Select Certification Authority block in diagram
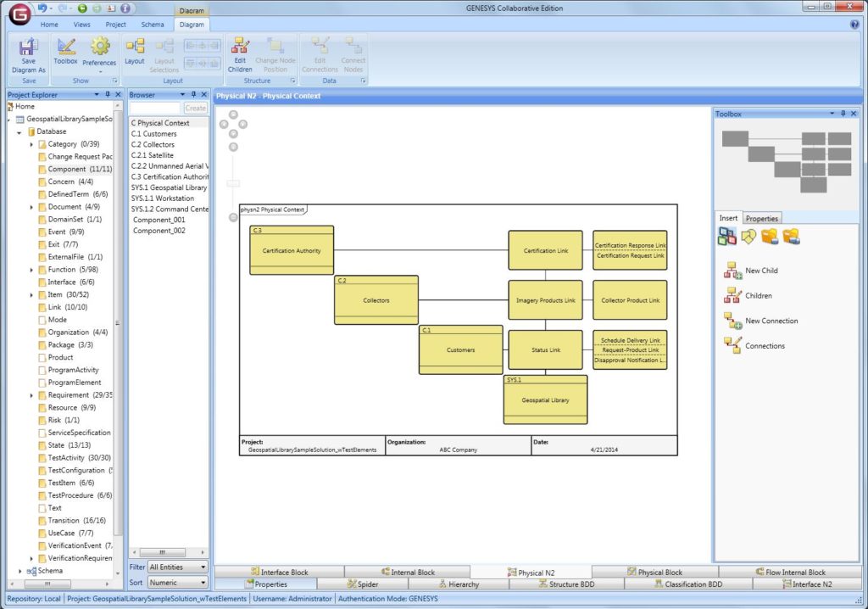The height and width of the screenshot is (609, 868). pos(292,250)
